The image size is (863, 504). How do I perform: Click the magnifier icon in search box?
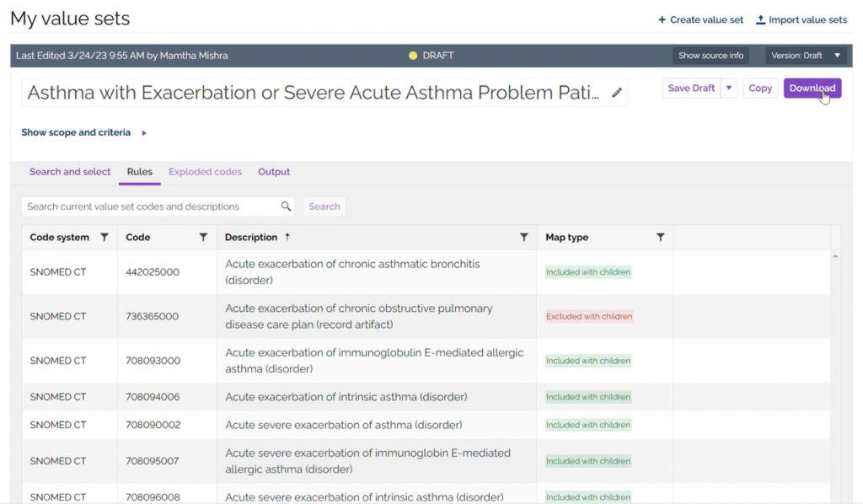point(287,206)
